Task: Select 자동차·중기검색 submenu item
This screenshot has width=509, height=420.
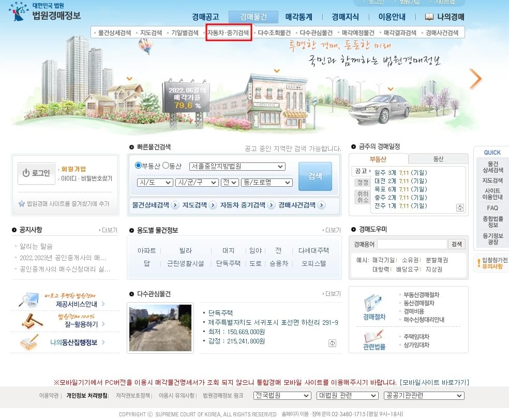Action: click(228, 33)
